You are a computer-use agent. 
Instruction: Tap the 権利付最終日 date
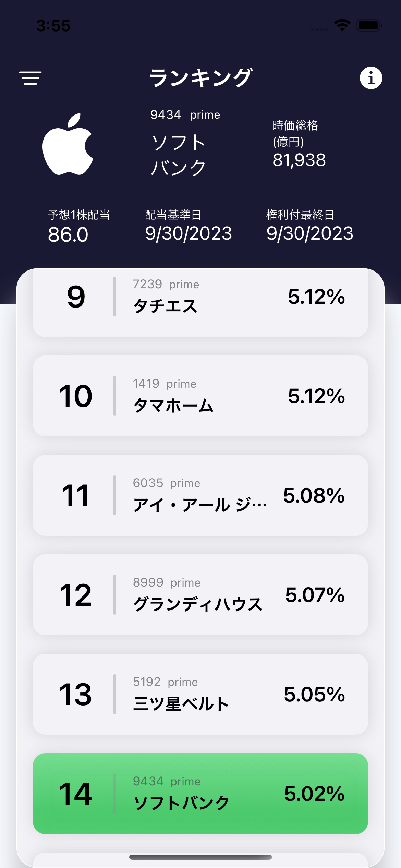pos(310,233)
